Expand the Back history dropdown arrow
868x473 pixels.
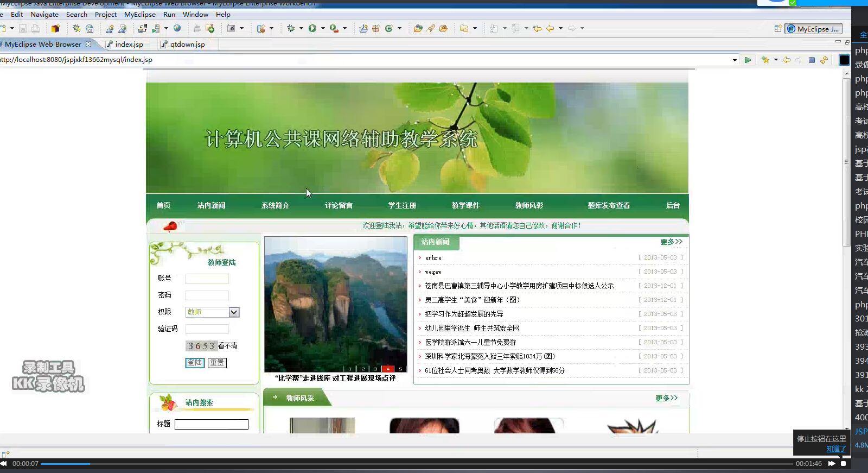pos(560,28)
